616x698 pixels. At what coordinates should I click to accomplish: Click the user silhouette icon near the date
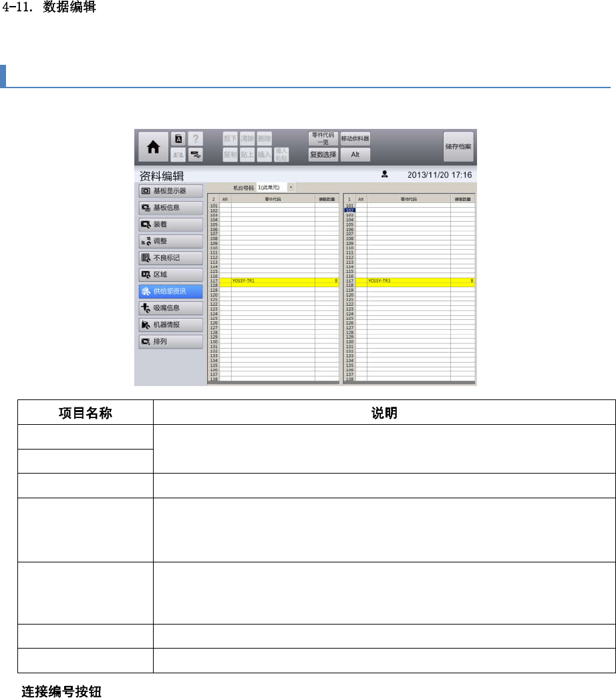point(384,174)
